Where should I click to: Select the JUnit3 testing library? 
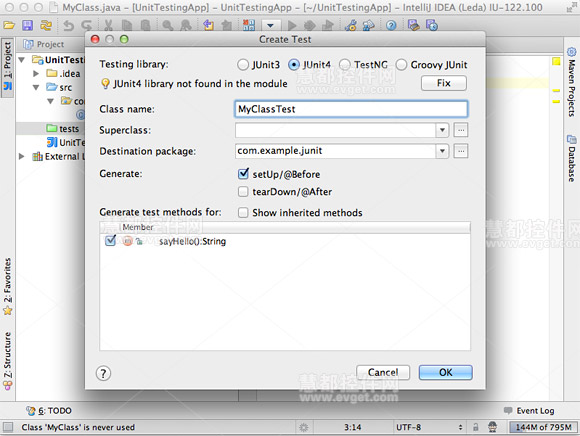coord(243,65)
